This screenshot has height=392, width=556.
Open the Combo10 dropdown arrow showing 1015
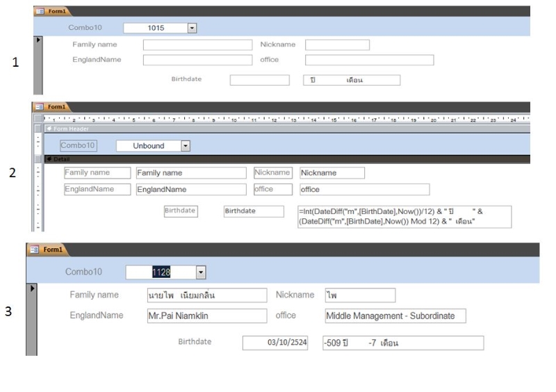click(x=193, y=28)
